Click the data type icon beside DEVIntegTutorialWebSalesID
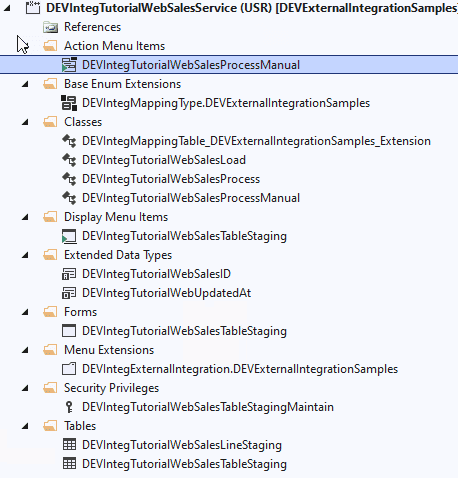The image size is (458, 478). 69,274
